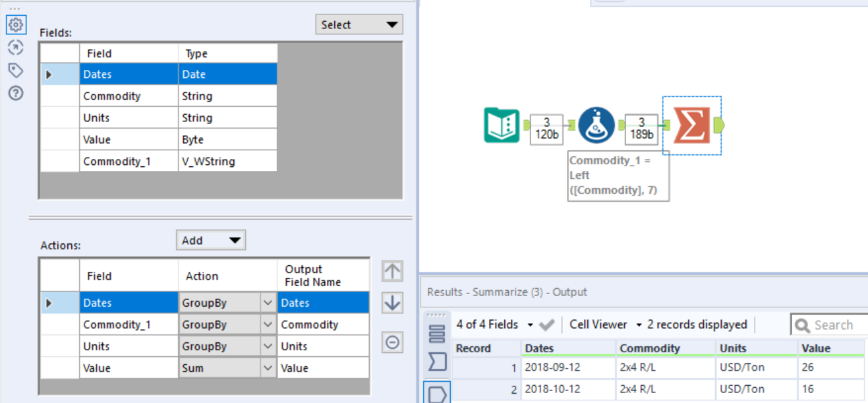
Task: Click the Summarize output anchor icon in Results
Action: point(436,393)
